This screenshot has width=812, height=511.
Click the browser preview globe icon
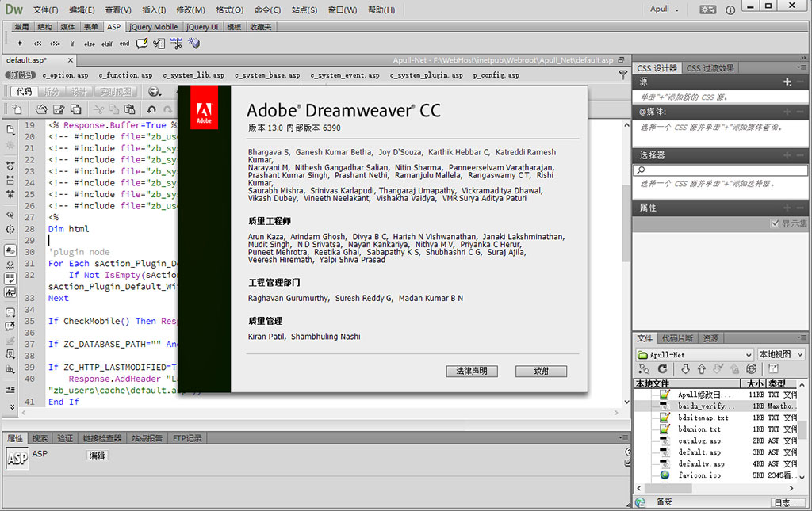[155, 92]
